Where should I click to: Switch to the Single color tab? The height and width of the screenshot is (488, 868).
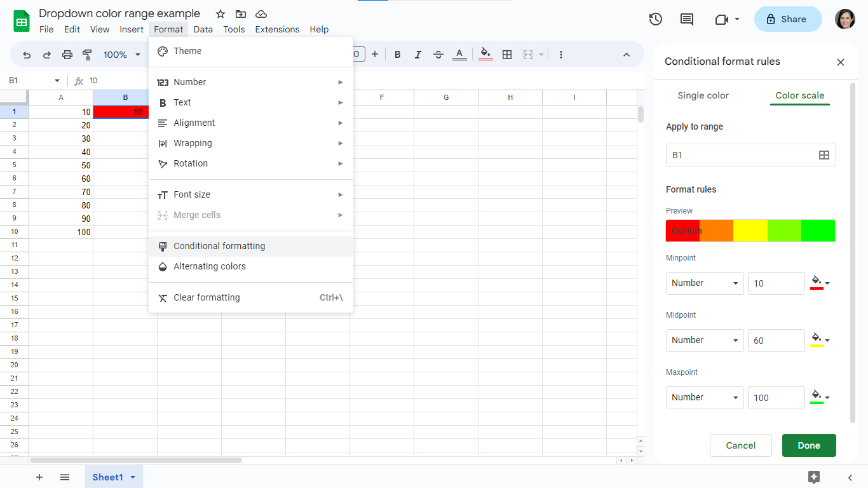click(703, 95)
